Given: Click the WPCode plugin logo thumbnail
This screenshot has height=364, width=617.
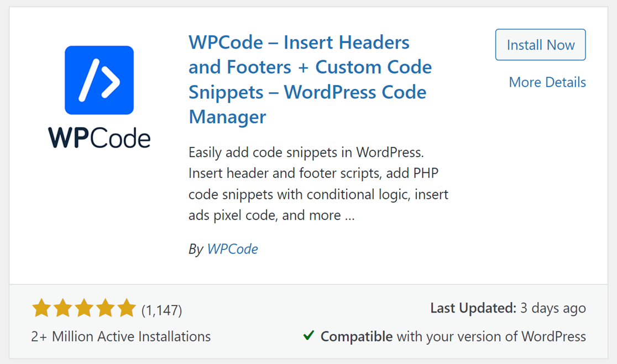Looking at the screenshot, I should tap(99, 97).
